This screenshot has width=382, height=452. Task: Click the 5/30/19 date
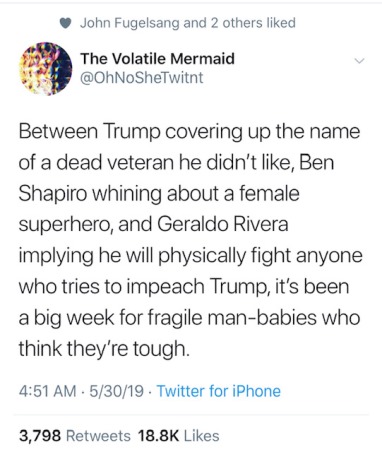[x=116, y=391]
